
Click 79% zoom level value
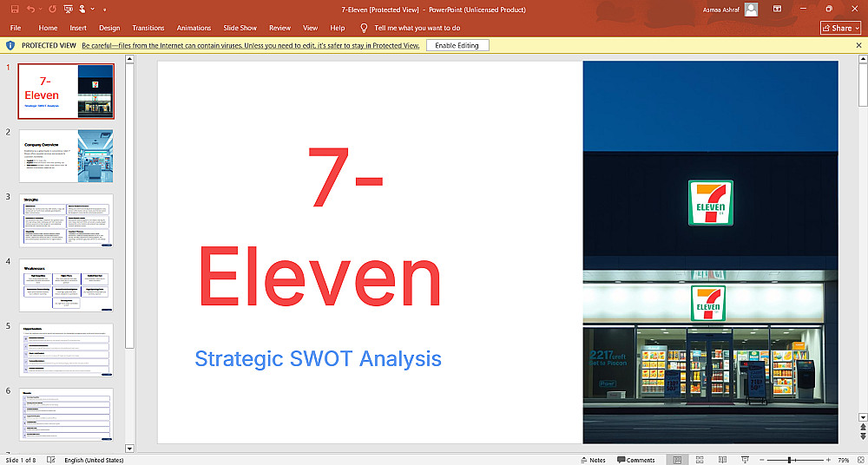coord(843,460)
